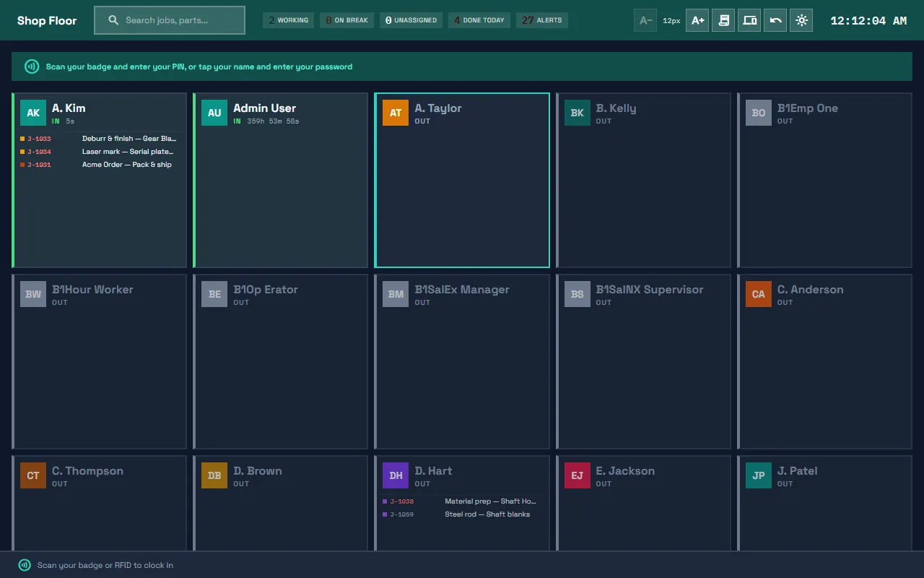Screen dimensions: 924x578
Task: Tap the D. Brown name
Action: pyautogui.click(x=258, y=471)
